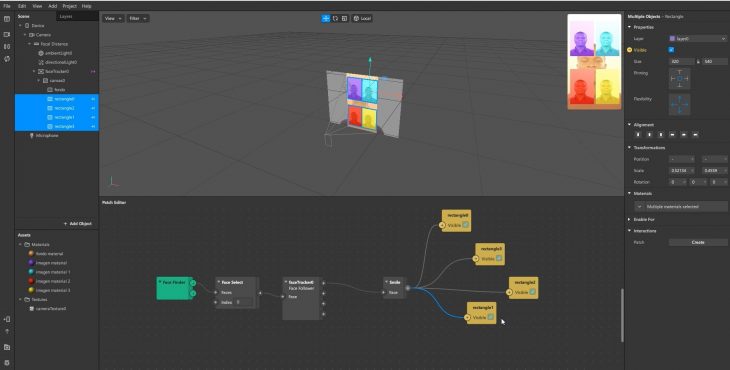Click the first alignment icon under Alignment
Viewport: 730px width, 370px height.
point(638,135)
